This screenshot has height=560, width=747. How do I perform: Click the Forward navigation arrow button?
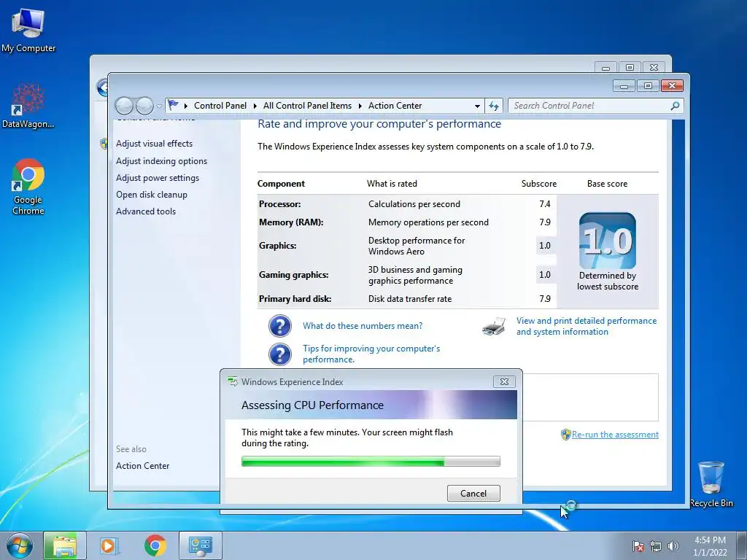144,106
